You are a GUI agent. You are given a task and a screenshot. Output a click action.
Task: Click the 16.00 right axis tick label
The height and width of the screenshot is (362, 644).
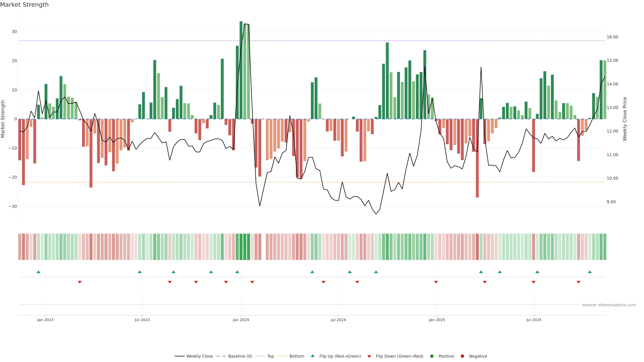(x=612, y=37)
